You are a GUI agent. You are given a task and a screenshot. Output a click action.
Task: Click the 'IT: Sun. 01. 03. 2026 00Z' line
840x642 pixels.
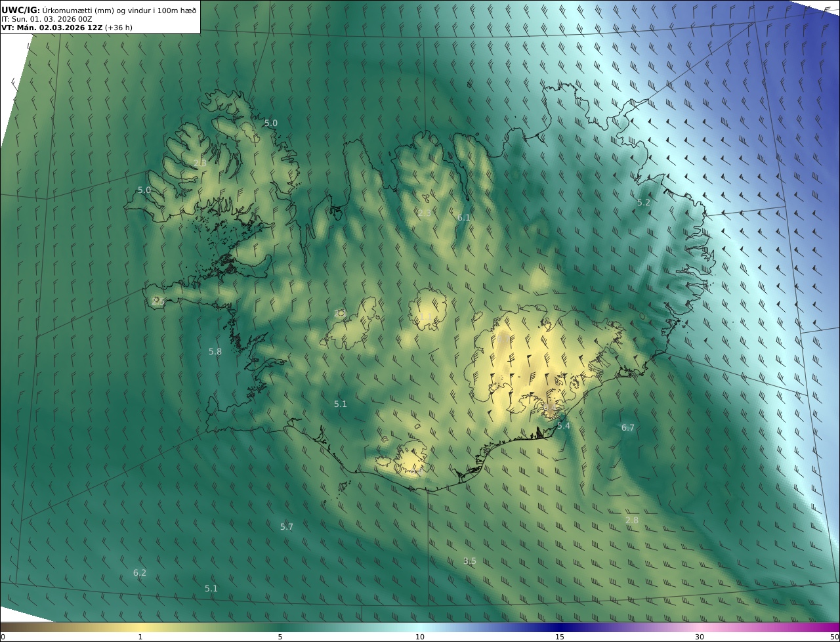pyautogui.click(x=47, y=19)
